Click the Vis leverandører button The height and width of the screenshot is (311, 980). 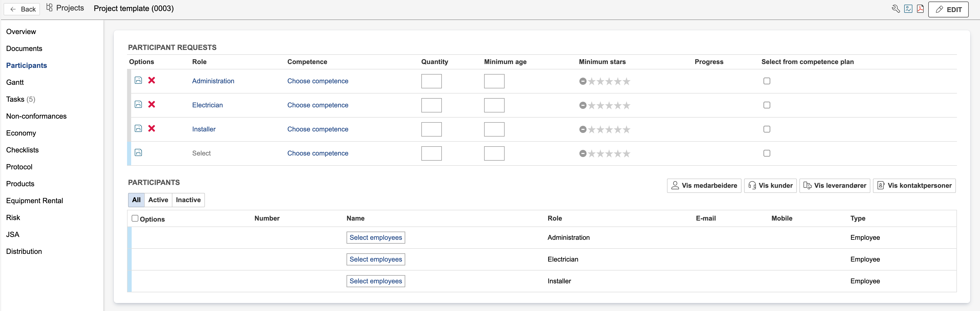point(834,185)
